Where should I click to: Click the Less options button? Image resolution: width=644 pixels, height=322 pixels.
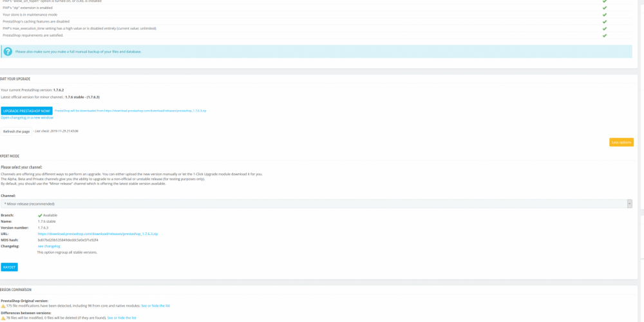(621, 142)
